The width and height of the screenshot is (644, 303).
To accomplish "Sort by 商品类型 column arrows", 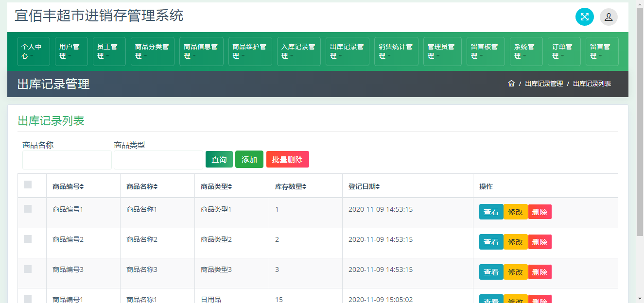I will [x=230, y=187].
